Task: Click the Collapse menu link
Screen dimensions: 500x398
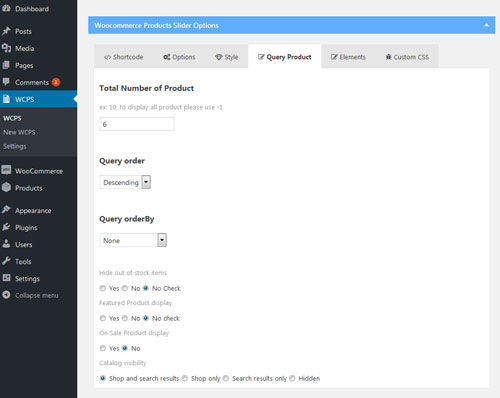Action: (x=37, y=295)
